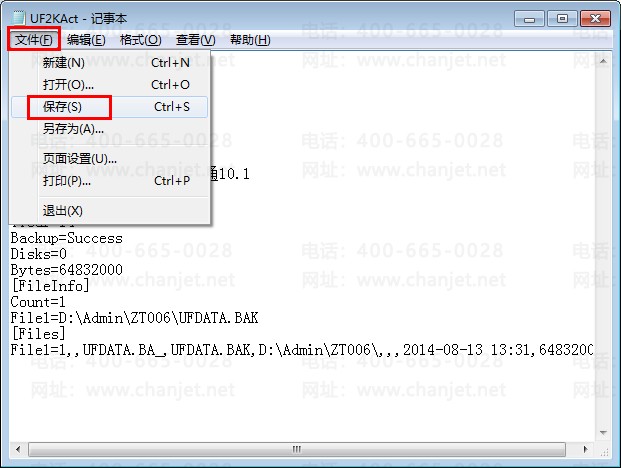Click the horizontal scrollbar right arrow

[x=585, y=449]
